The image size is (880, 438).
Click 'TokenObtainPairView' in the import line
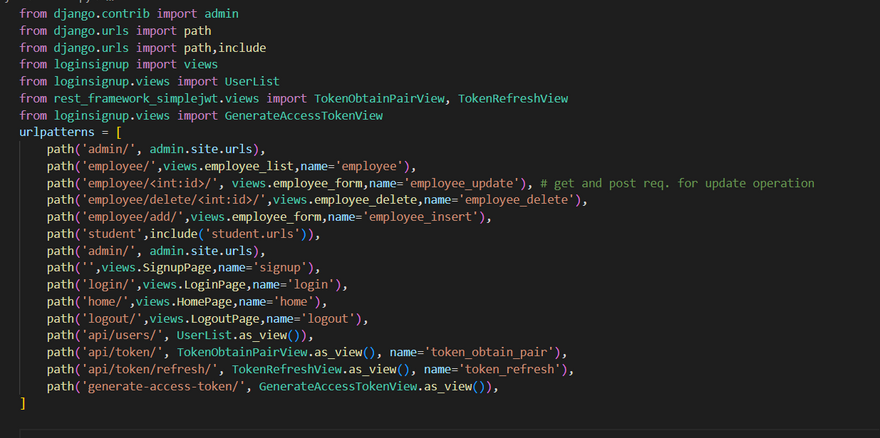coord(379,99)
